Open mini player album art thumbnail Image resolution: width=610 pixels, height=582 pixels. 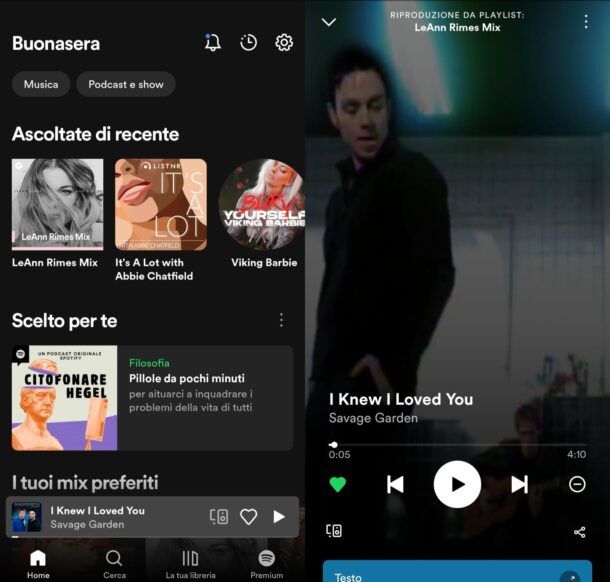tap(26, 517)
